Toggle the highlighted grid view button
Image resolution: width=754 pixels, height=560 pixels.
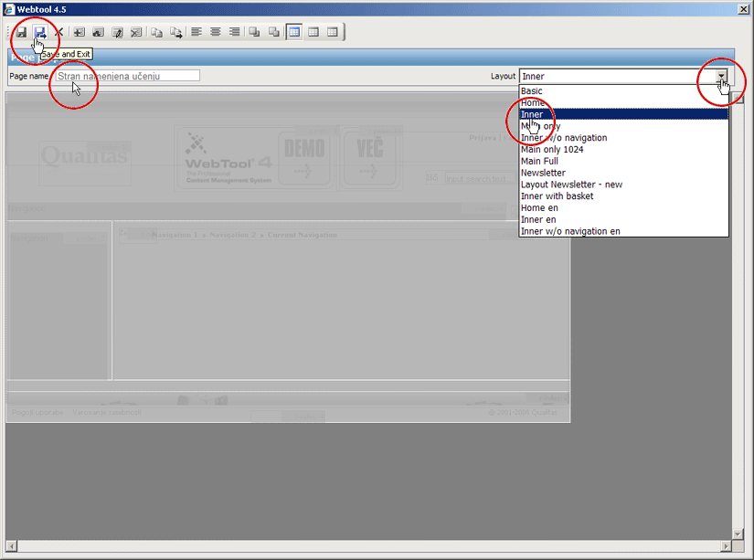point(294,32)
